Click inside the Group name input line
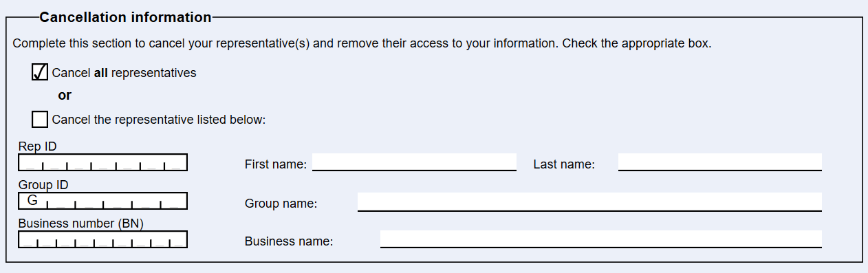 click(x=589, y=201)
